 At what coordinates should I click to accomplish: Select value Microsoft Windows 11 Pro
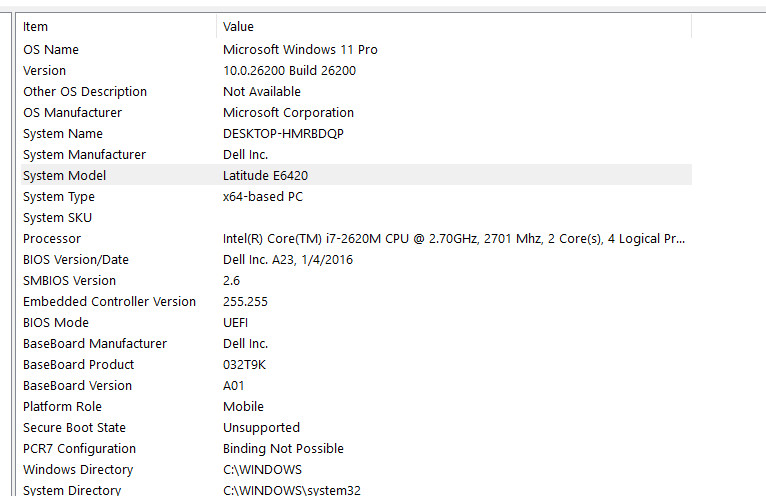click(x=300, y=50)
